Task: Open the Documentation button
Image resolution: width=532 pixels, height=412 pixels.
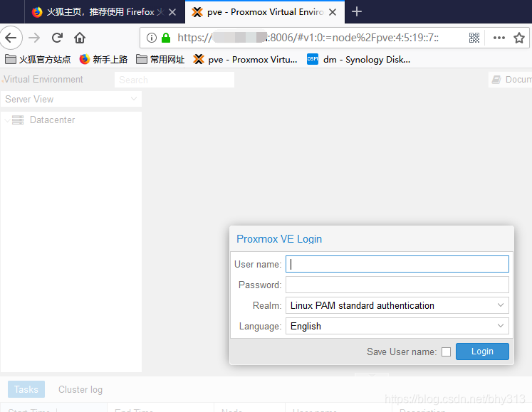Action: [x=511, y=80]
